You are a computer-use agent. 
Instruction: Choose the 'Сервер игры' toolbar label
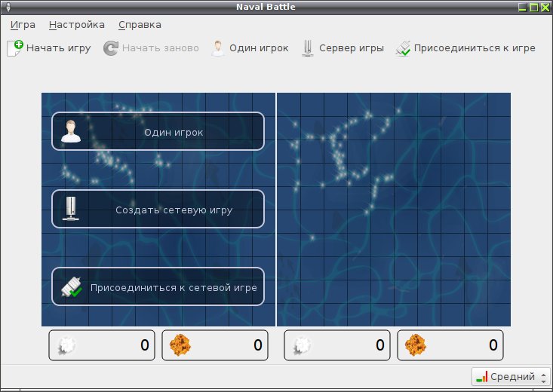click(x=352, y=48)
